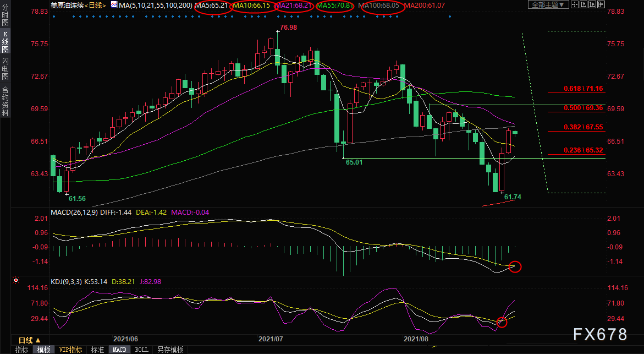The image size is (644, 354).
Task: Click the MACD:-0.04 value
Action: pos(190,212)
